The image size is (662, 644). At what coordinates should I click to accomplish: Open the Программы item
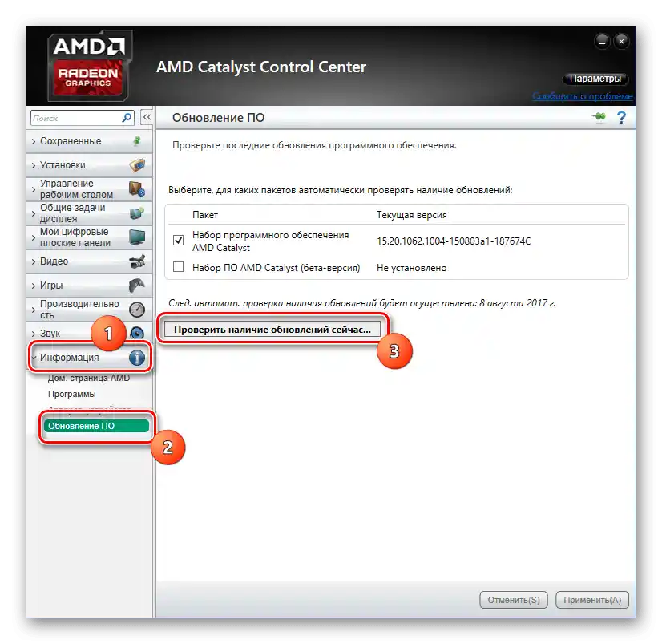(72, 394)
